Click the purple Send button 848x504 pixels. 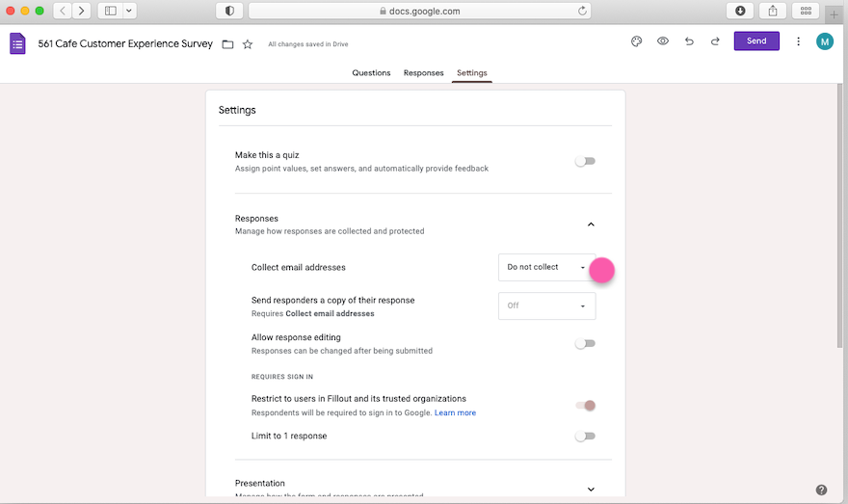tap(756, 41)
